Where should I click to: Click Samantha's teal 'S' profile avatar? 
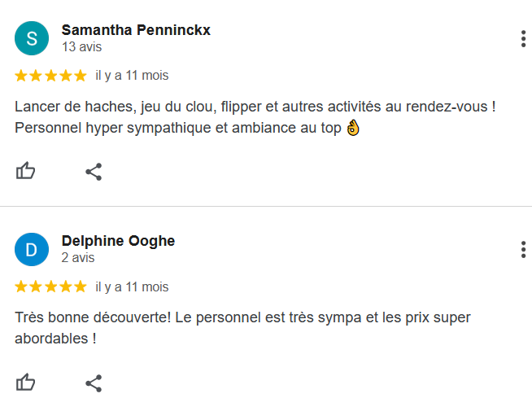tap(32, 38)
